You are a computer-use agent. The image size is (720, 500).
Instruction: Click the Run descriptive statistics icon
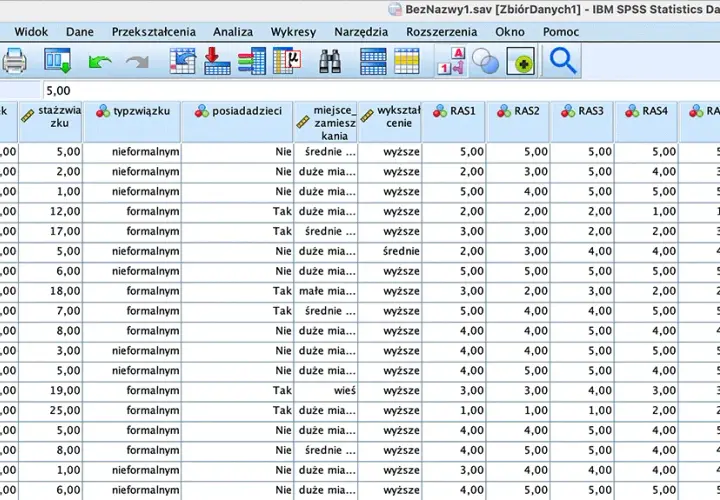tap(287, 61)
